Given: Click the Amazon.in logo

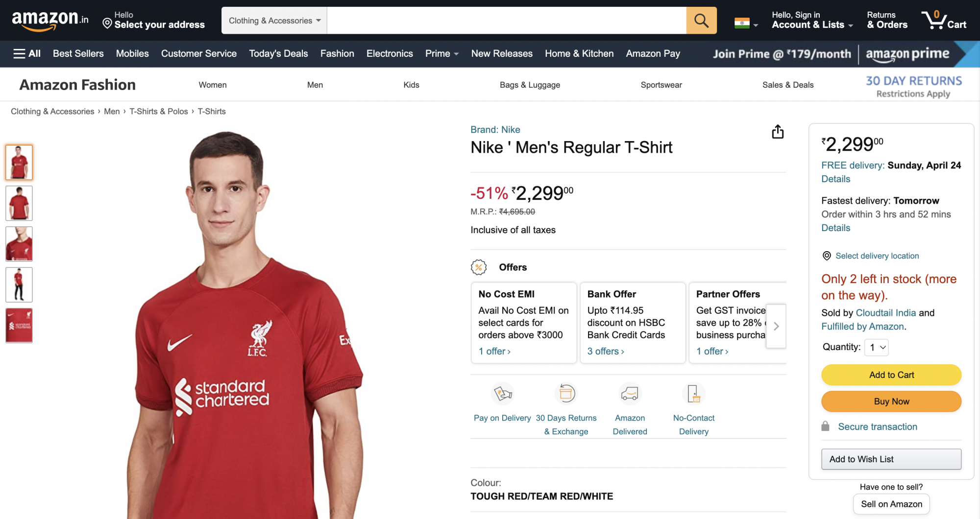Looking at the screenshot, I should (x=50, y=21).
